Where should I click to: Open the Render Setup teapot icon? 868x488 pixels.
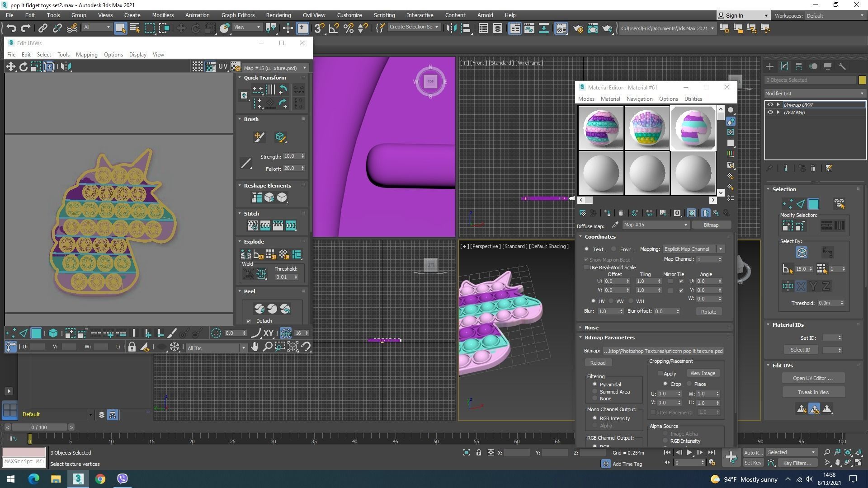[x=578, y=28]
